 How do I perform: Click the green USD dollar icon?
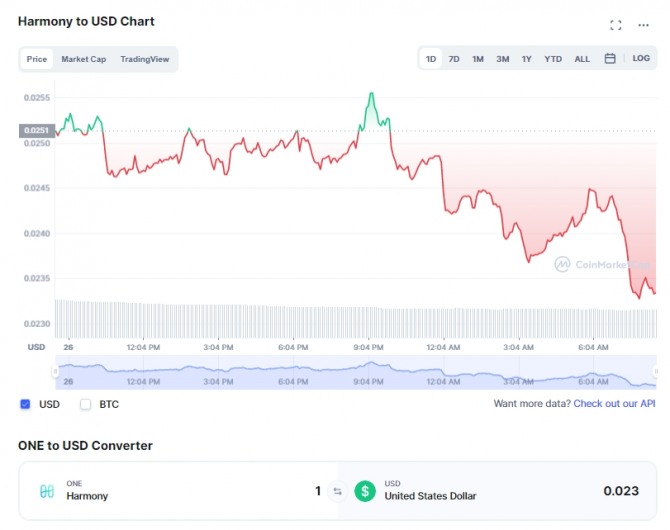pyautogui.click(x=365, y=491)
